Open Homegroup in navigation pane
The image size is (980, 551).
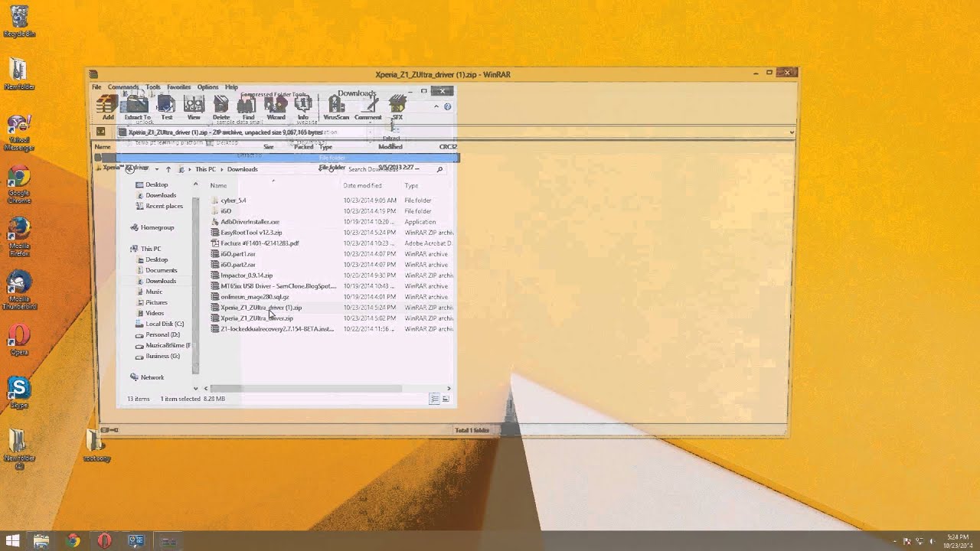click(157, 227)
